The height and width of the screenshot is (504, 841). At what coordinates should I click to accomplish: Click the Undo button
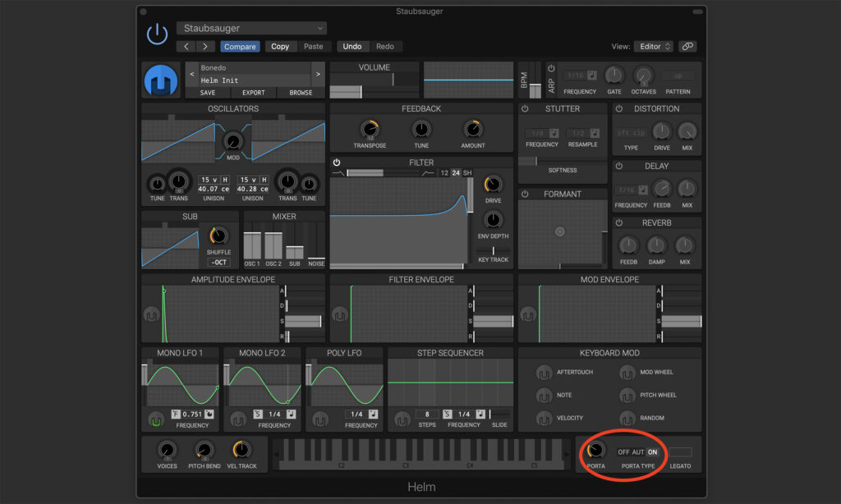tap(352, 47)
